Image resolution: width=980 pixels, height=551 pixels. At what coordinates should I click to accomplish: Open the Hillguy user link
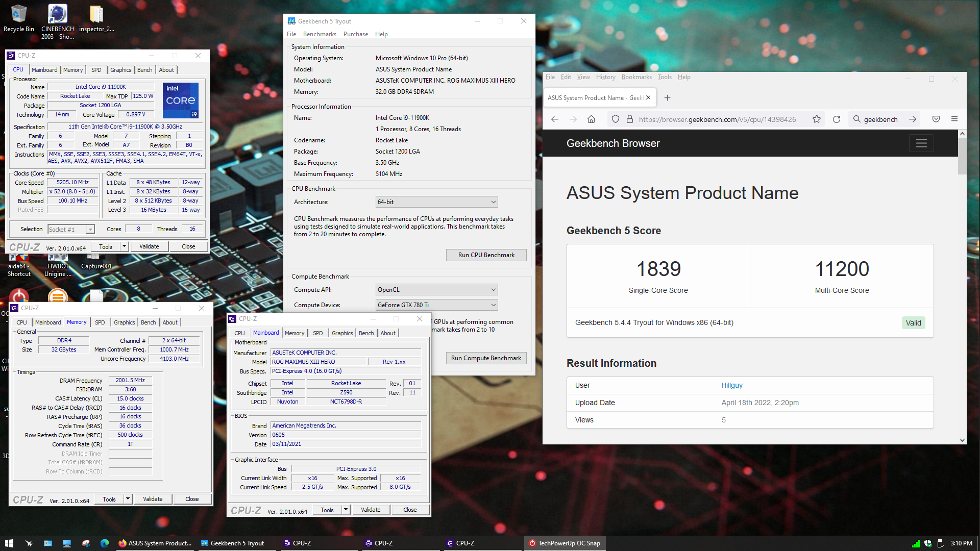[x=732, y=385]
